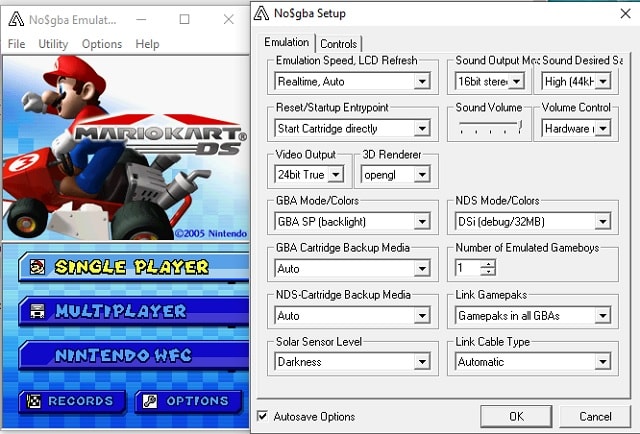Viewport: 640px width, 434px height.
Task: Open the Options menu in menu bar
Action: pos(102,44)
